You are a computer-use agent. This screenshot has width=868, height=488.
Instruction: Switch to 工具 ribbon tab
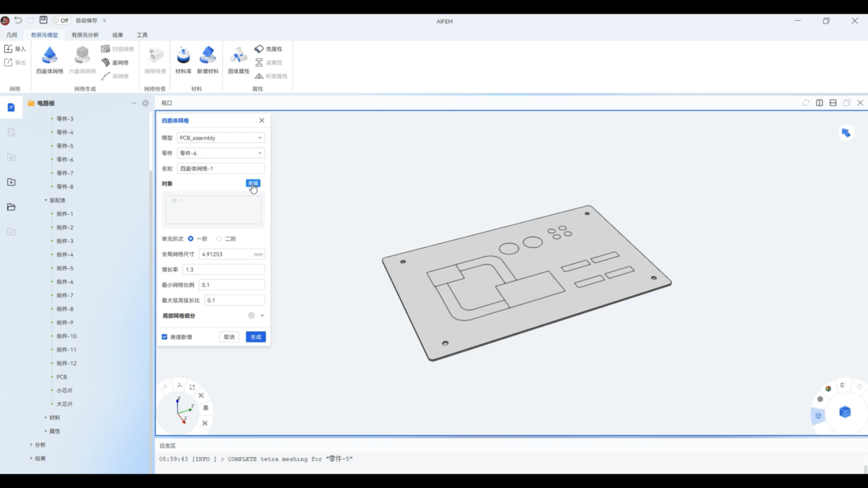[x=142, y=35]
